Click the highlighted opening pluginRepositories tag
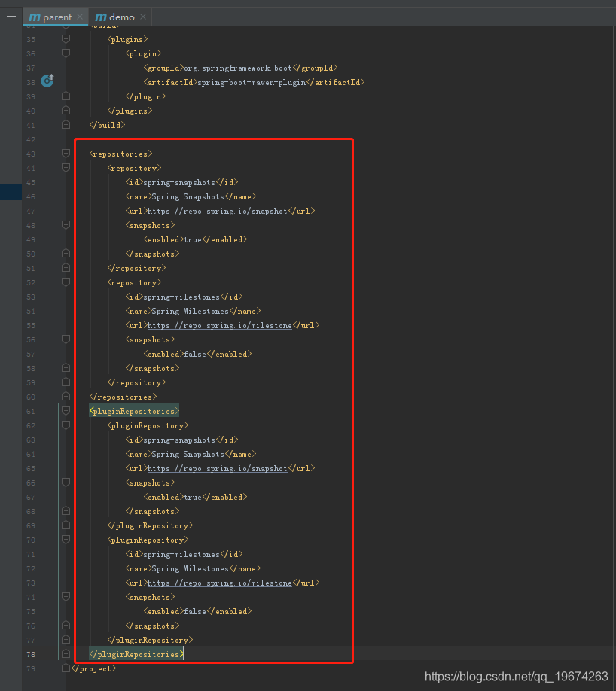616x691 pixels. (x=134, y=411)
